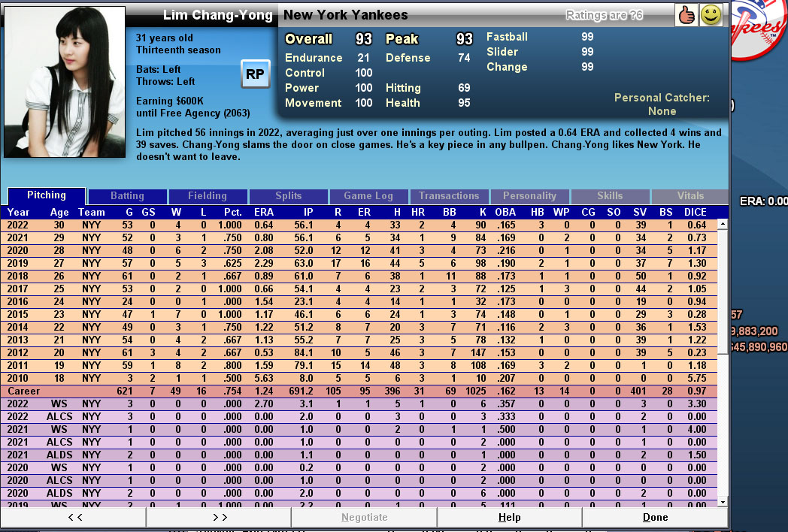Click the Health rating 95

[x=464, y=103]
